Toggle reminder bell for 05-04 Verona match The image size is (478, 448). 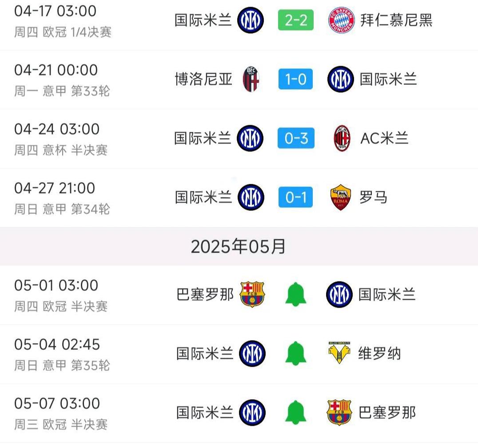point(295,353)
